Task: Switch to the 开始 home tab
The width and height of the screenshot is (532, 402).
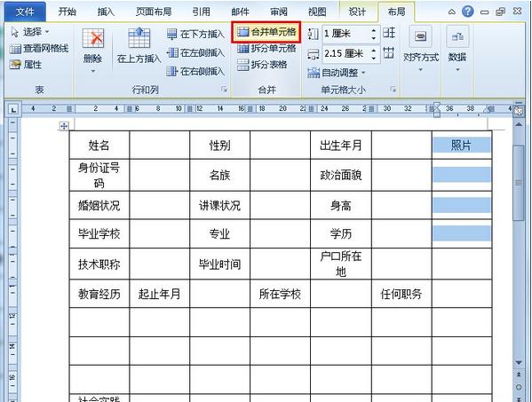Action: click(x=67, y=12)
